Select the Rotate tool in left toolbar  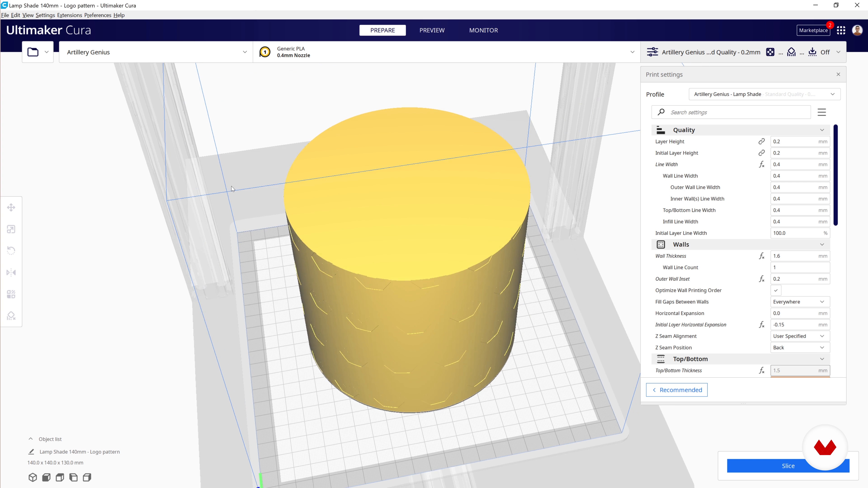pos(11,251)
